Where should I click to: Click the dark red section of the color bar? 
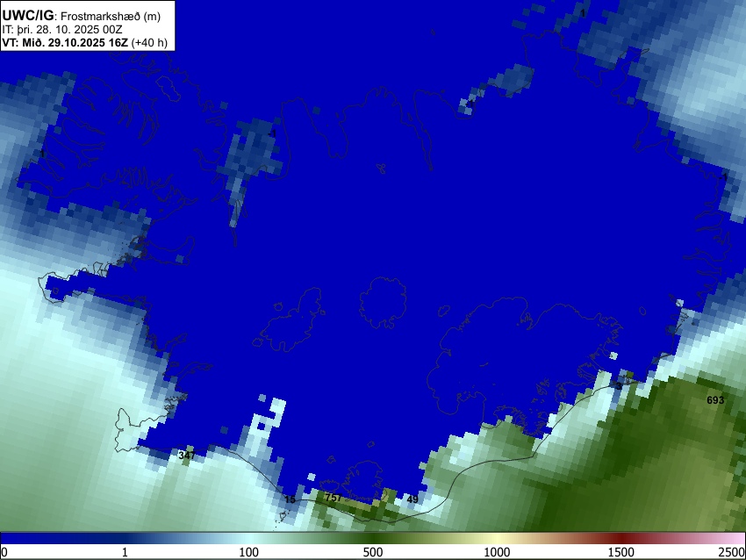(x=621, y=539)
